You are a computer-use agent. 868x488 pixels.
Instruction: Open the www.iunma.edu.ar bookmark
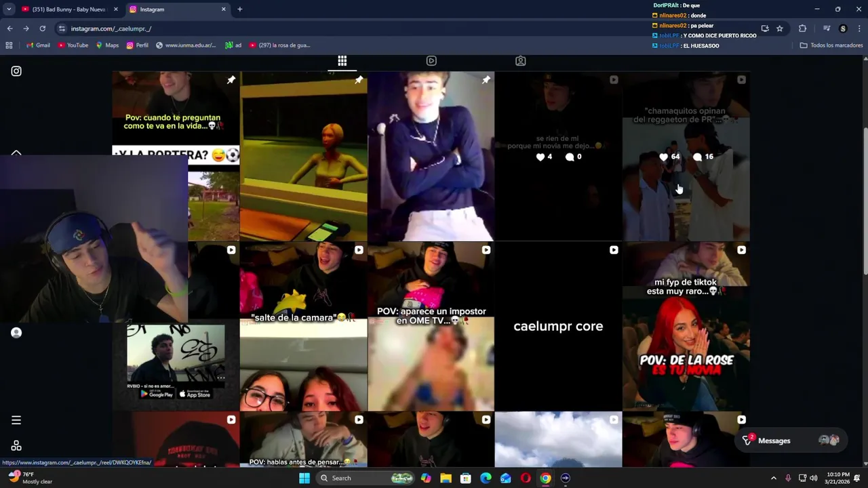pyautogui.click(x=186, y=45)
